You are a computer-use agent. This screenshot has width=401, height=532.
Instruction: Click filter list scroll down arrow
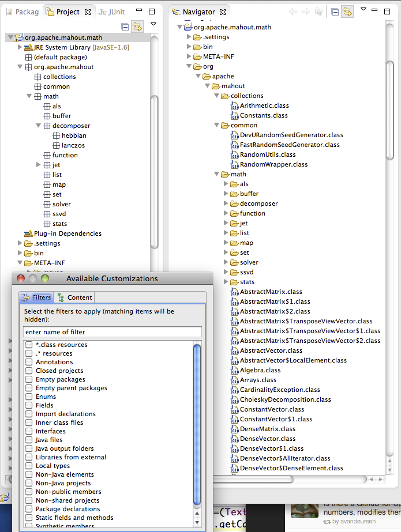point(197,522)
